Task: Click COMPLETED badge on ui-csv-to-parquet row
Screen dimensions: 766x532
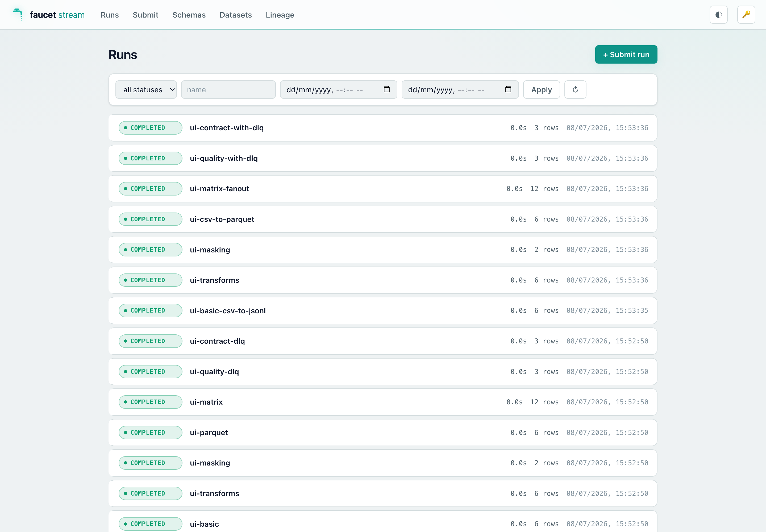Action: point(150,219)
